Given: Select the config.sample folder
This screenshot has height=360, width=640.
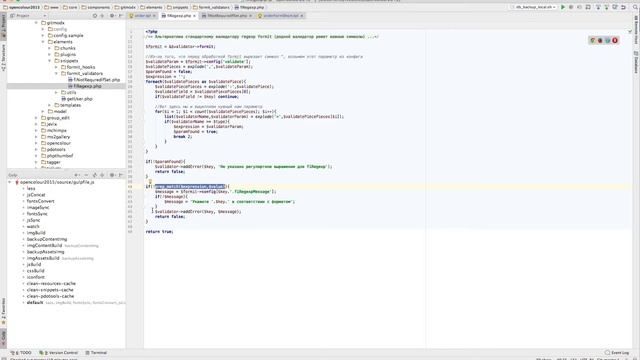Looking at the screenshot, I should click(65, 36).
